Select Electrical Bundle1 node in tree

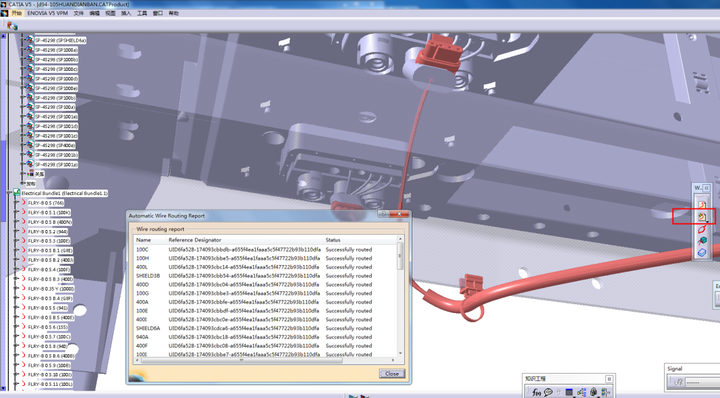coord(64,193)
